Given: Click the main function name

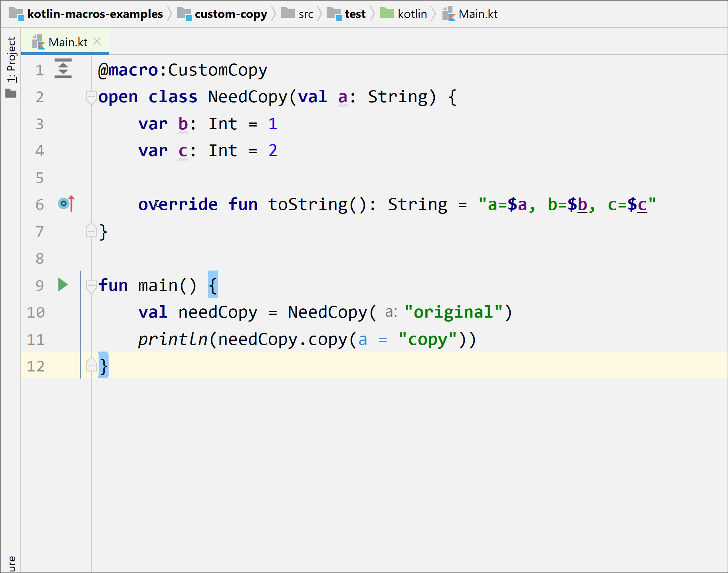Looking at the screenshot, I should pyautogui.click(x=158, y=286).
